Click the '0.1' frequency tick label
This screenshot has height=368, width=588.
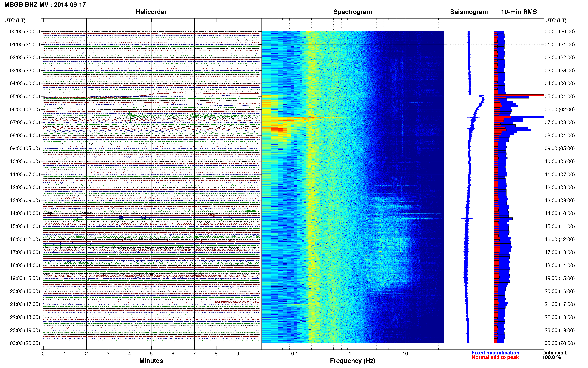click(295, 354)
